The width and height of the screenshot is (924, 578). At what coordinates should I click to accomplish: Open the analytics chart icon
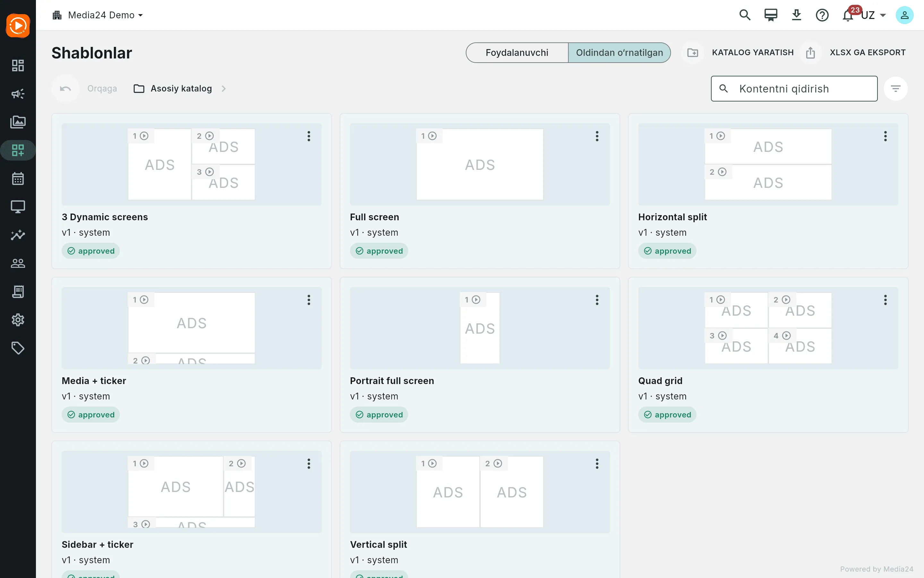(18, 235)
